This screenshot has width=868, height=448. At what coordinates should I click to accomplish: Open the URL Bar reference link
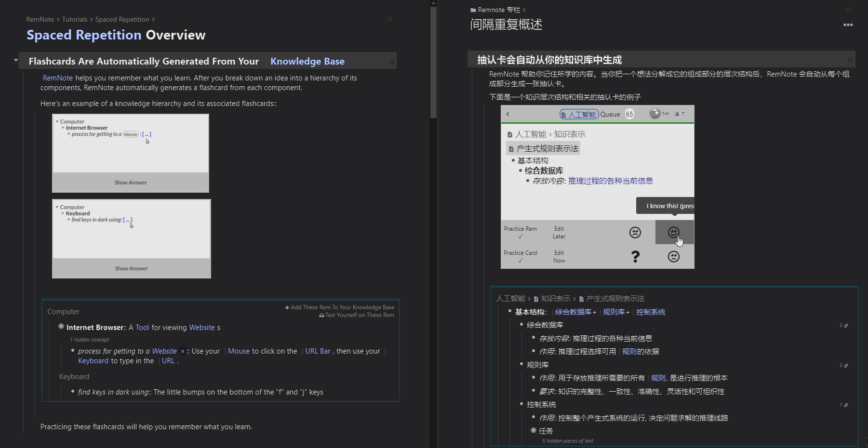[318, 351]
